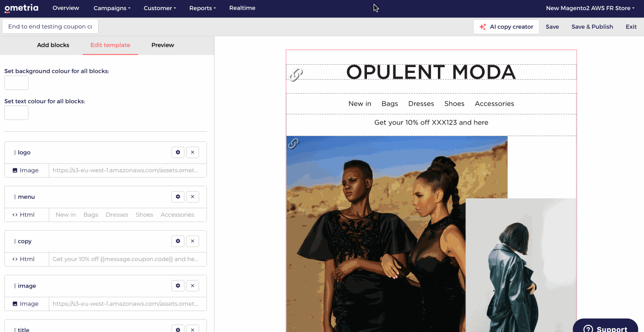Image resolution: width=644 pixels, height=332 pixels.
Task: Open the Reports dropdown menu
Action: 203,8
